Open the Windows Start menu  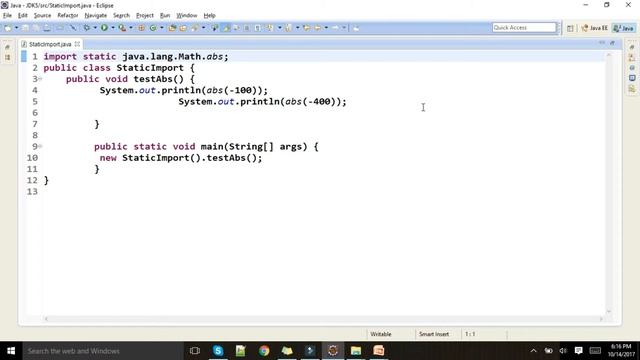tap(11, 351)
